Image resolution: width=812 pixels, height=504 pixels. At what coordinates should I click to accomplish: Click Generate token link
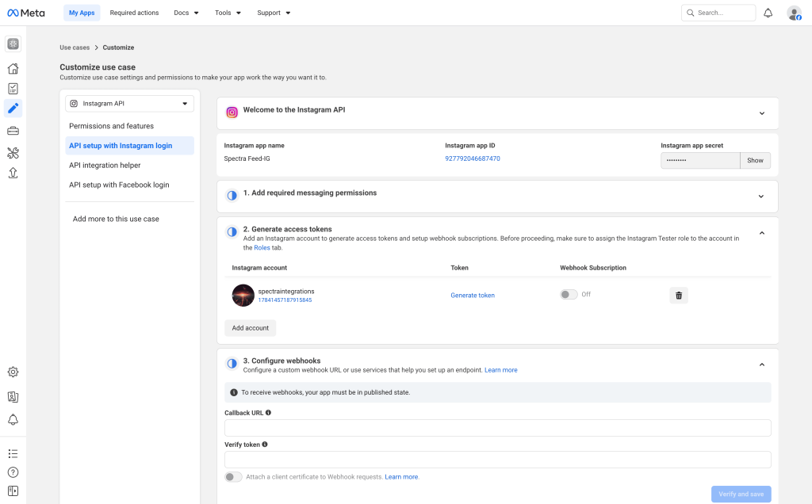[473, 296]
